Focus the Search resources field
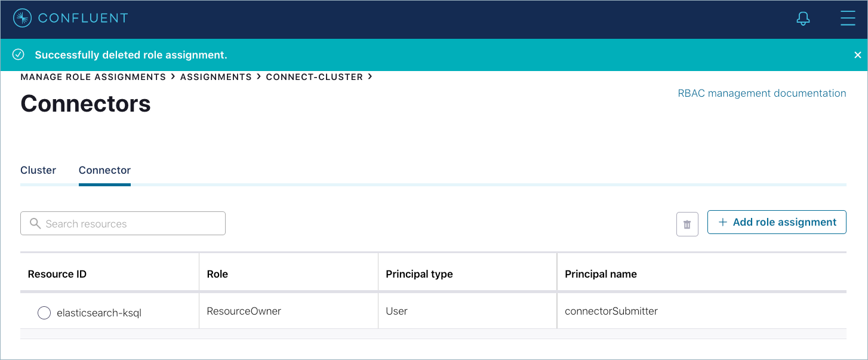This screenshot has height=360, width=868. click(131, 224)
